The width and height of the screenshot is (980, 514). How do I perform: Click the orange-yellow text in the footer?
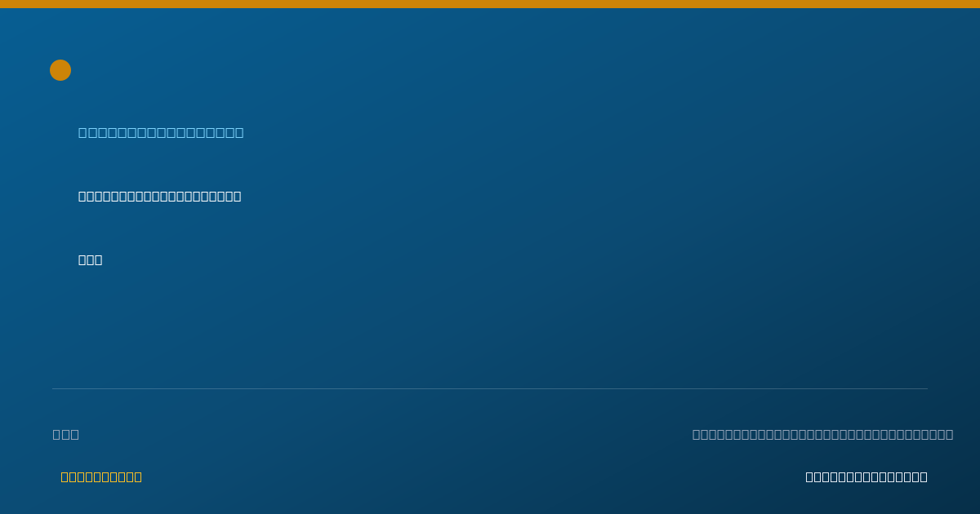[101, 476]
